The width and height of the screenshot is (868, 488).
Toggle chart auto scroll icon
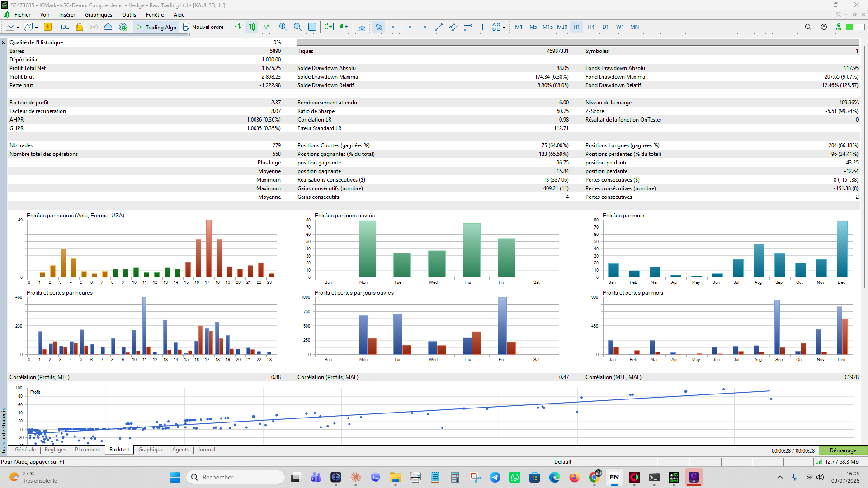pos(329,27)
